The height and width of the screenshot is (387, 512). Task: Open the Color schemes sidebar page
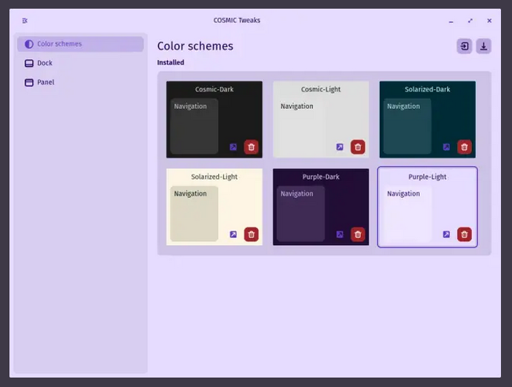point(80,44)
